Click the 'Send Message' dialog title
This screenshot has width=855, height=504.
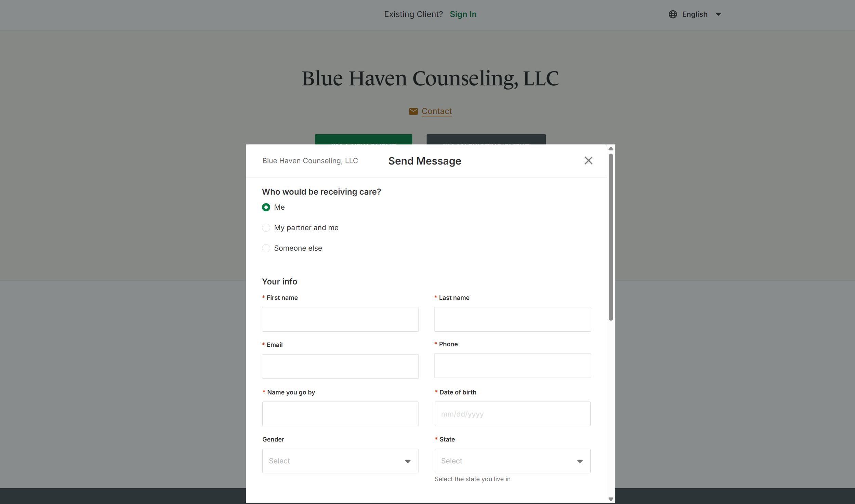tap(424, 161)
